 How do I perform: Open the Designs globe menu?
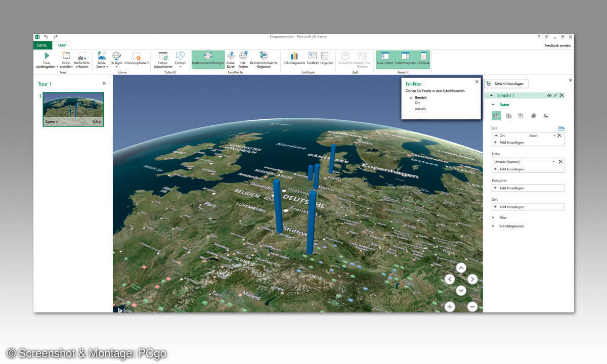coord(116,60)
